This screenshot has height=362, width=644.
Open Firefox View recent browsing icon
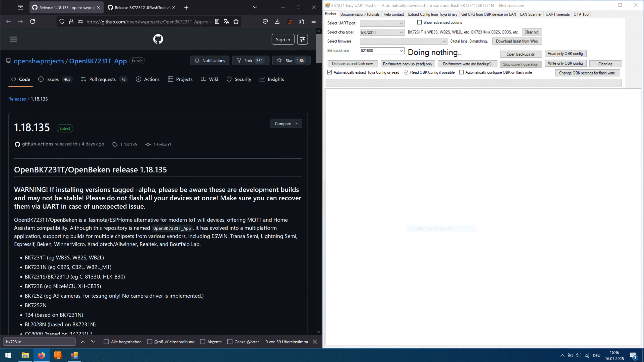(20, 8)
